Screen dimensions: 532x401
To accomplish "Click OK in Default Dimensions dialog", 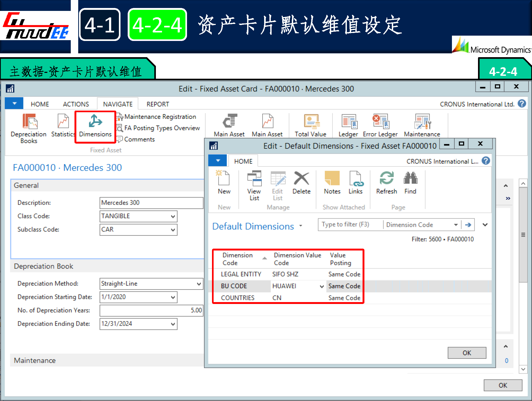I will (x=467, y=353).
